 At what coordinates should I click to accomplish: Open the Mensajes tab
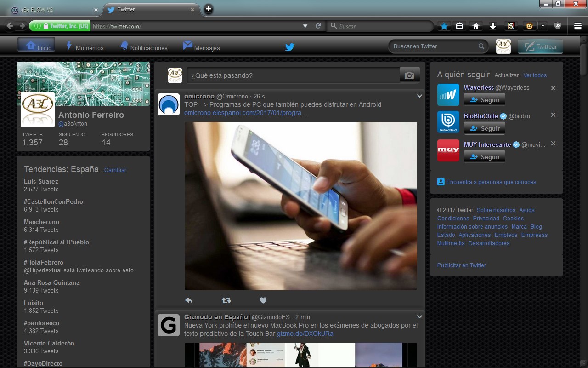click(x=201, y=46)
